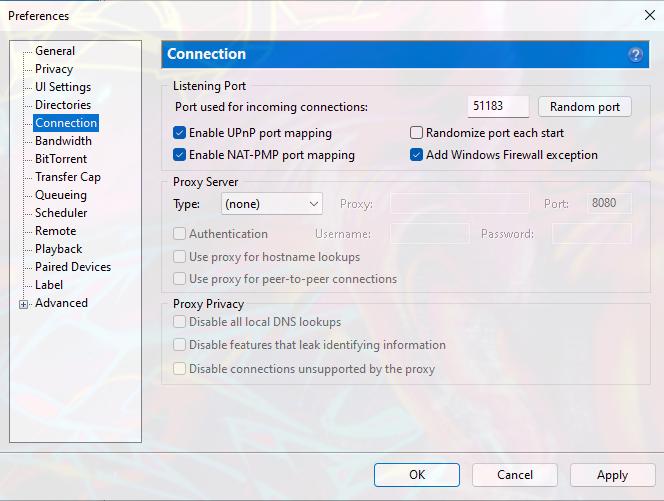Select the Connection category
Viewport: 664px width, 501px height.
click(x=66, y=123)
